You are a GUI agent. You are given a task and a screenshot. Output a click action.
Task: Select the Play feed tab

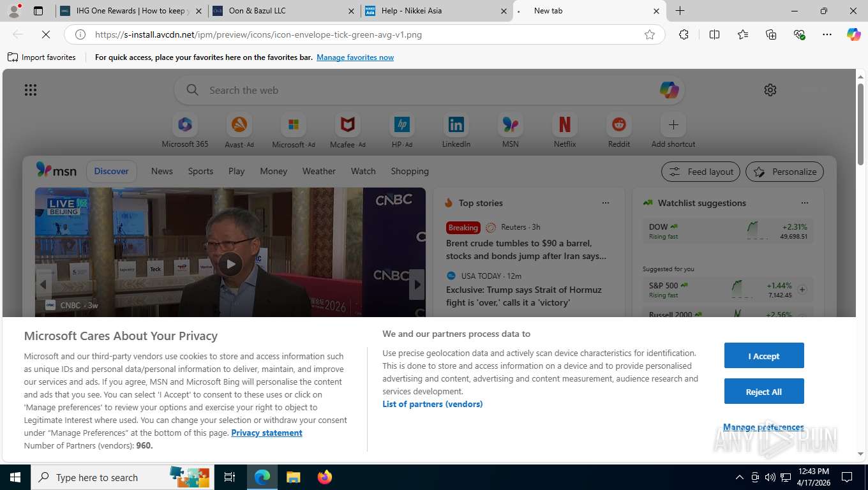(x=236, y=171)
